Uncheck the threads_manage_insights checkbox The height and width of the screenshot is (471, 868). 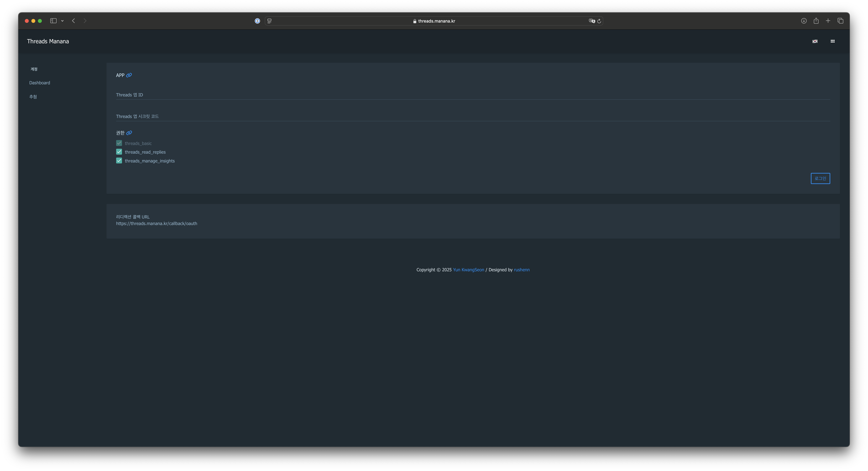(119, 161)
